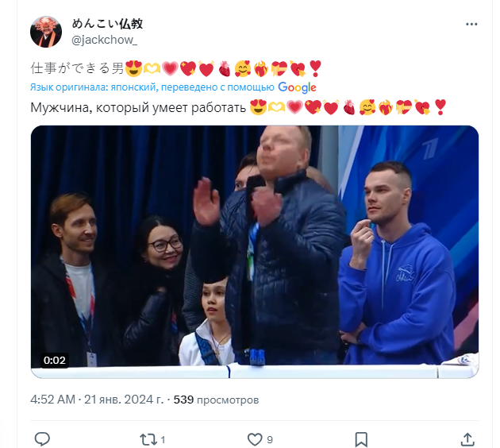Click the 0:02 duration badge on video
Image resolution: width=500 pixels, height=448 pixels.
click(x=54, y=361)
